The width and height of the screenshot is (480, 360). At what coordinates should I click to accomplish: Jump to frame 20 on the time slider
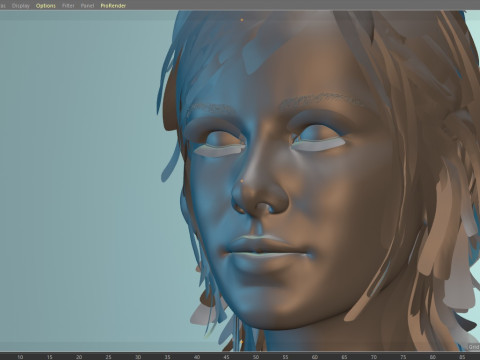pyautogui.click(x=79, y=357)
